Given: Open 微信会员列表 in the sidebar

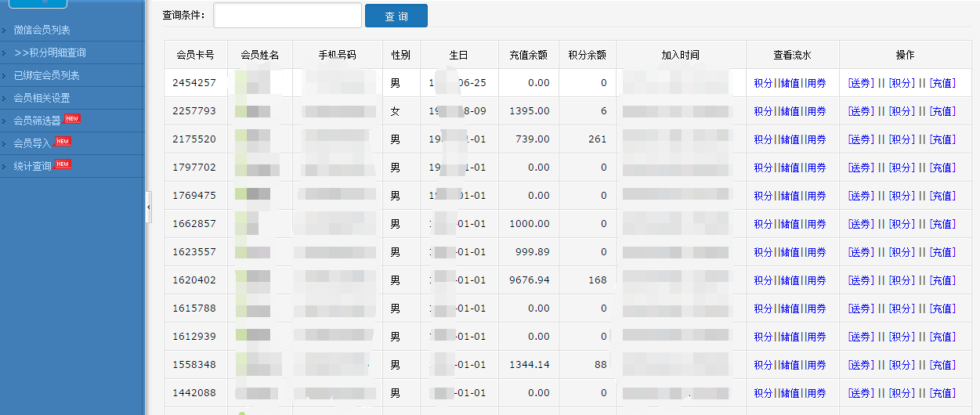Looking at the screenshot, I should [42, 30].
